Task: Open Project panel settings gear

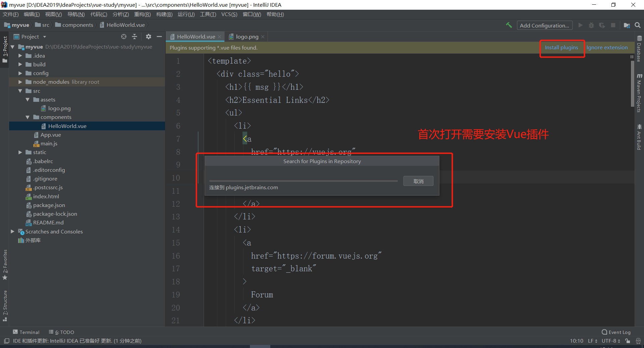Action: 149,37
